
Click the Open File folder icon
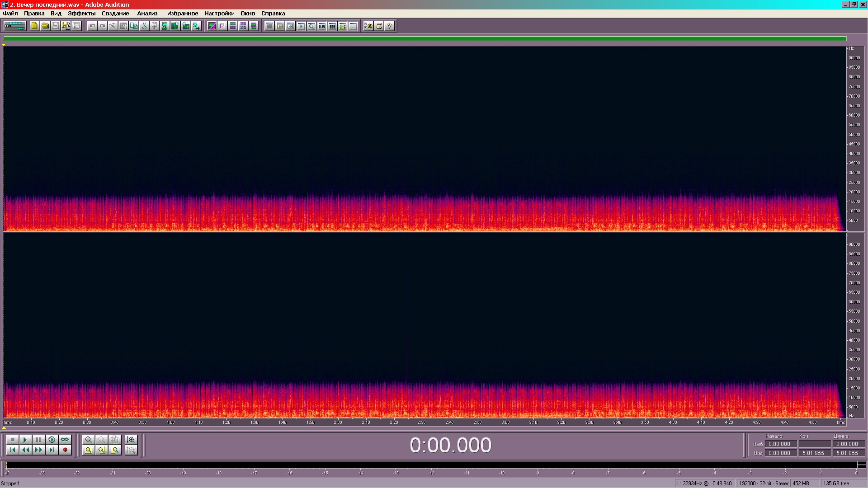point(45,26)
